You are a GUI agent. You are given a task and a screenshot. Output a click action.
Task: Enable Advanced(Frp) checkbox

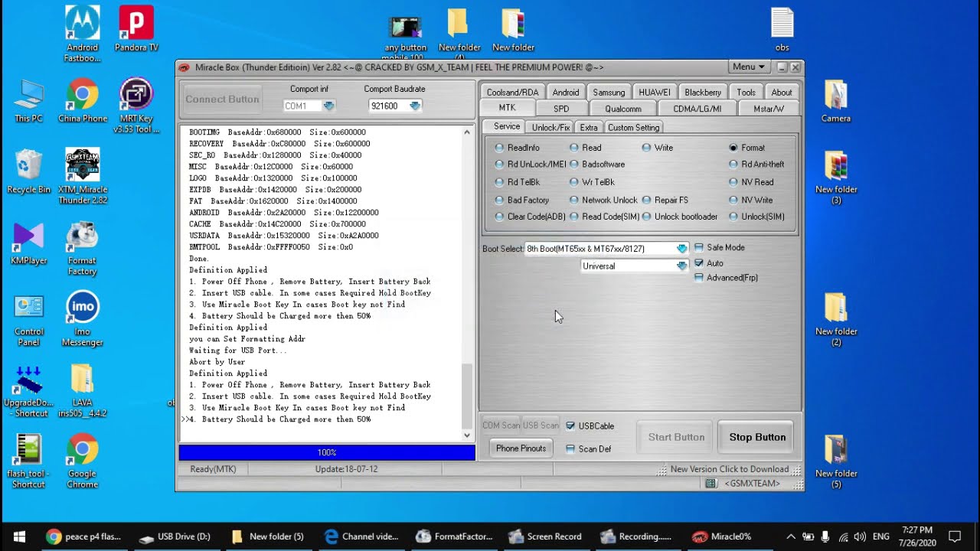699,278
